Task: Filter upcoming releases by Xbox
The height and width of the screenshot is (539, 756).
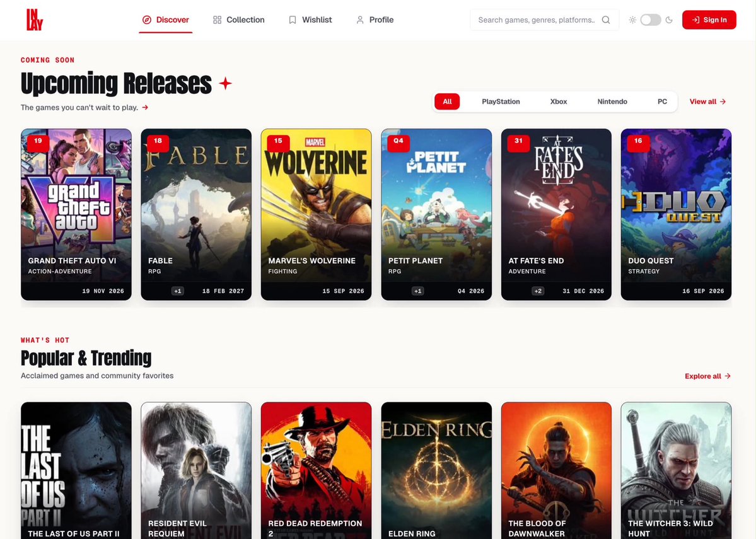Action: tap(558, 101)
